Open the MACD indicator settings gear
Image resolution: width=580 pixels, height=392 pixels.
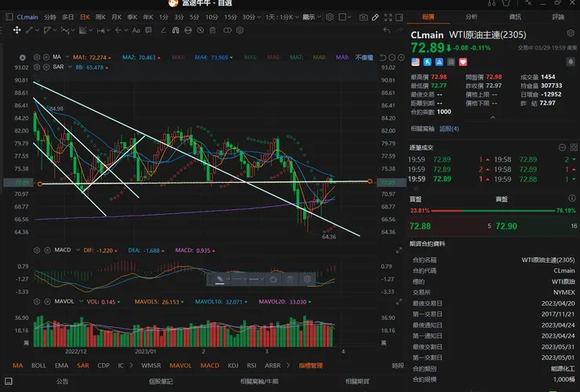[36, 249]
